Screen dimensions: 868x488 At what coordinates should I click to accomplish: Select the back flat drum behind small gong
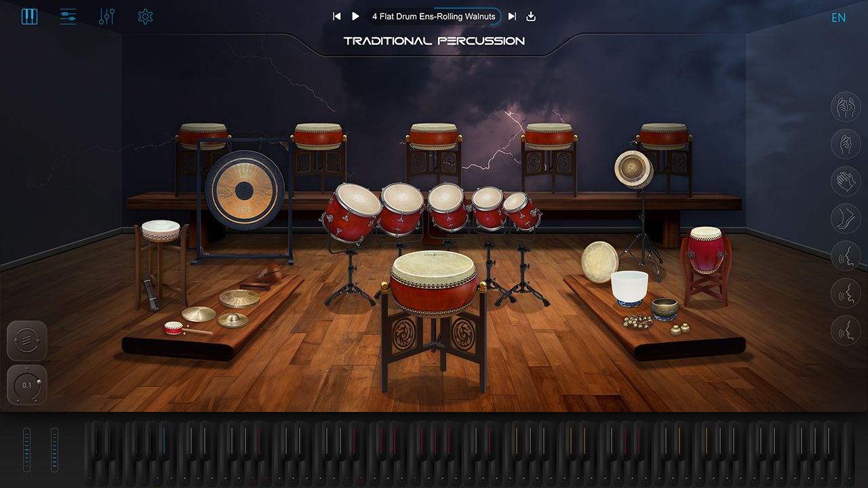point(665,136)
